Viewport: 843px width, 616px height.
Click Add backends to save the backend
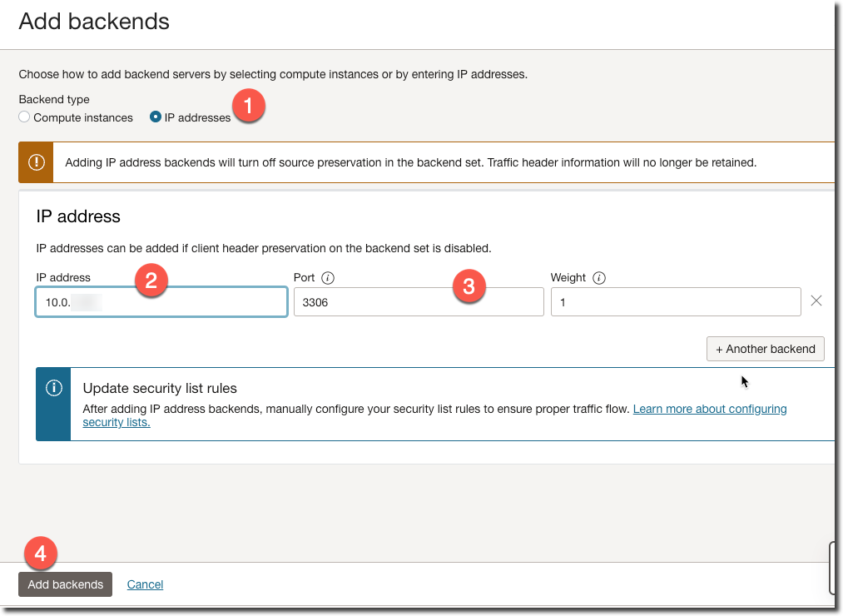pos(65,584)
